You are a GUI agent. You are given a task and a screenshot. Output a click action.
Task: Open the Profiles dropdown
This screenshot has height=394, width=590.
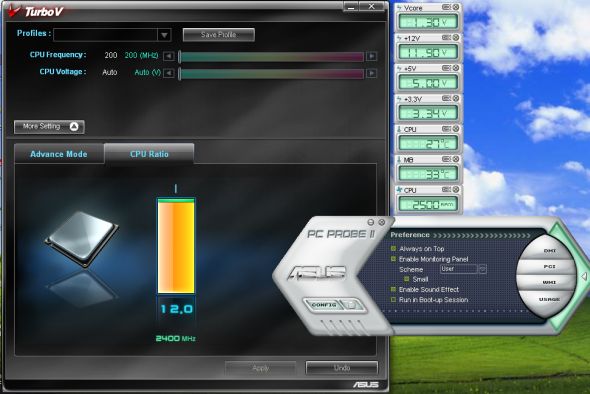click(164, 35)
